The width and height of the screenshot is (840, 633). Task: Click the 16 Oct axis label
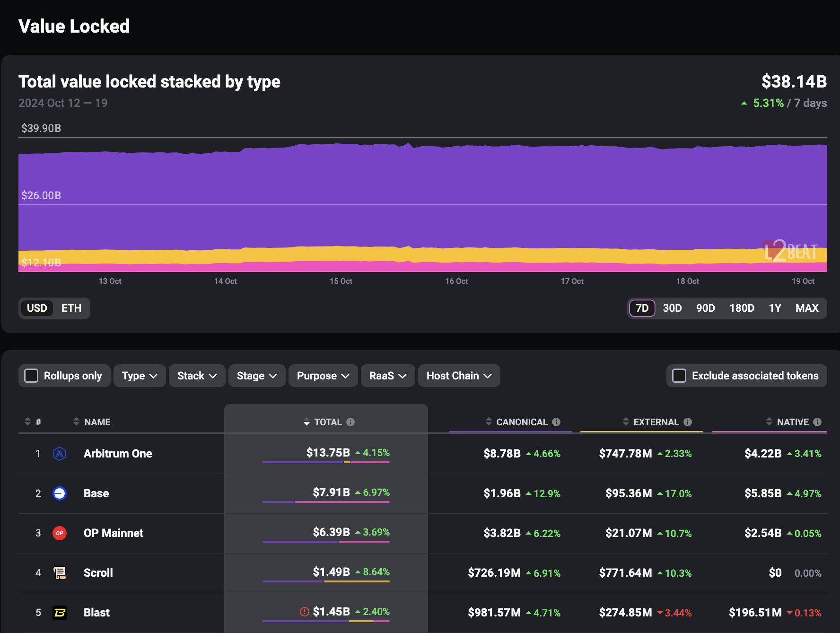point(456,281)
